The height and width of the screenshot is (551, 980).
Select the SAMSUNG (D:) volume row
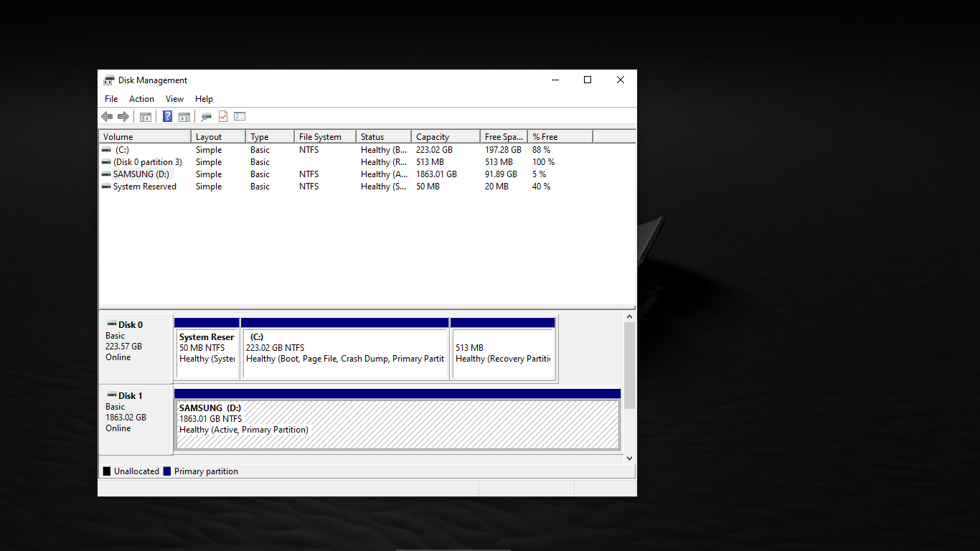pyautogui.click(x=367, y=174)
